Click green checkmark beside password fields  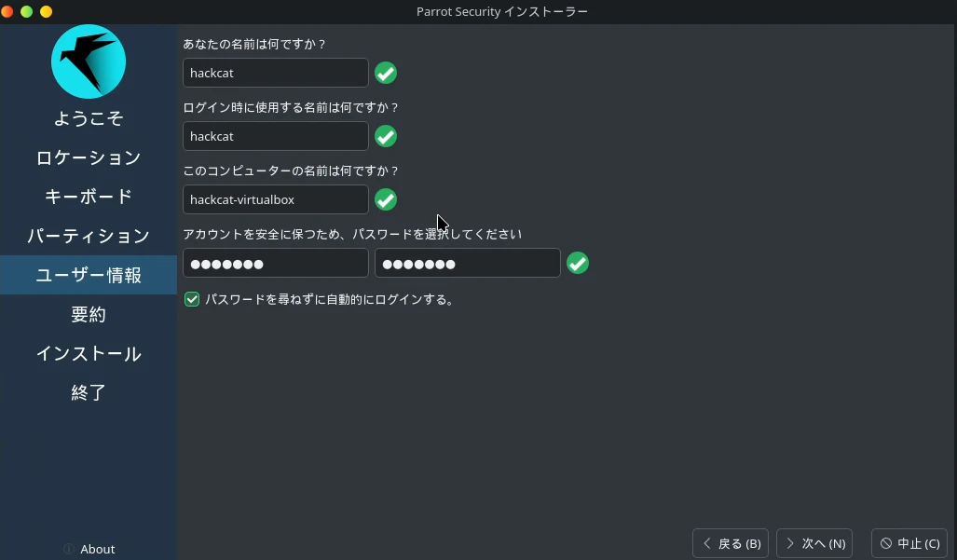[578, 263]
